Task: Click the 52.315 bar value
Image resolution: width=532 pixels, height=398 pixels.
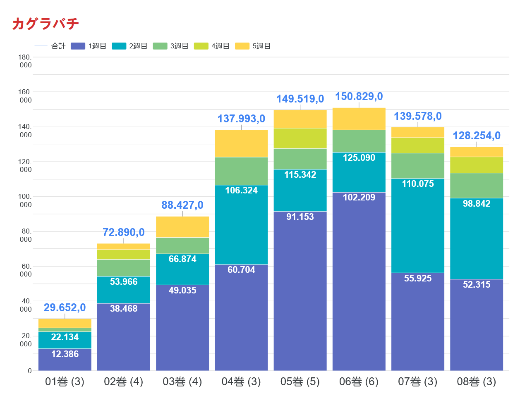Action: (477, 284)
